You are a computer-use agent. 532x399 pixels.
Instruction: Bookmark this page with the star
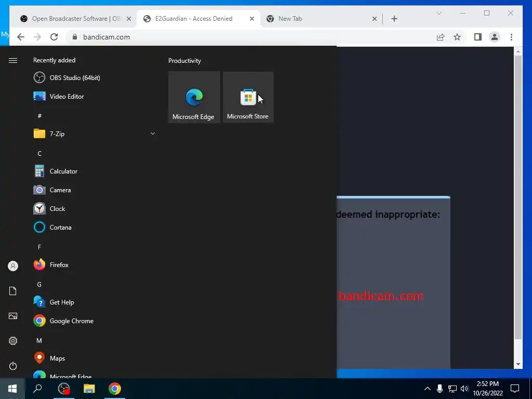click(457, 37)
